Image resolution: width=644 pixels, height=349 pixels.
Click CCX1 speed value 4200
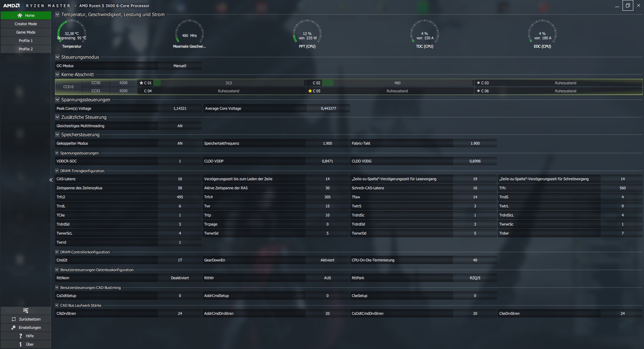123,91
